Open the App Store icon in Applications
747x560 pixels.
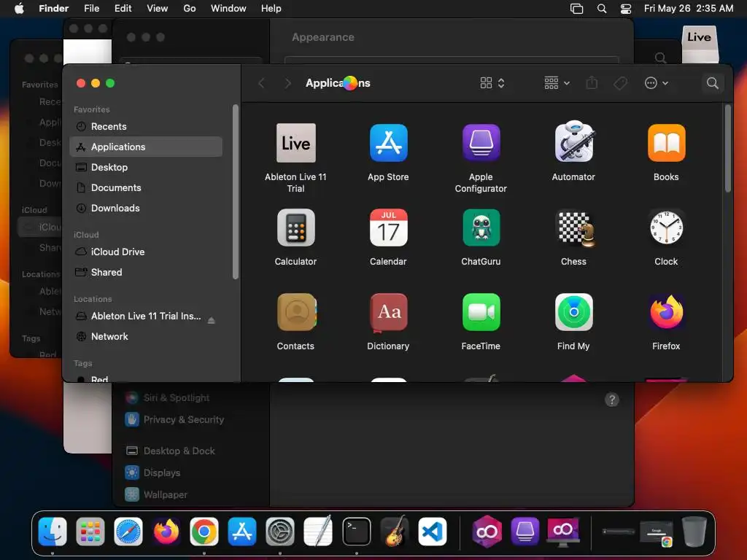point(388,143)
